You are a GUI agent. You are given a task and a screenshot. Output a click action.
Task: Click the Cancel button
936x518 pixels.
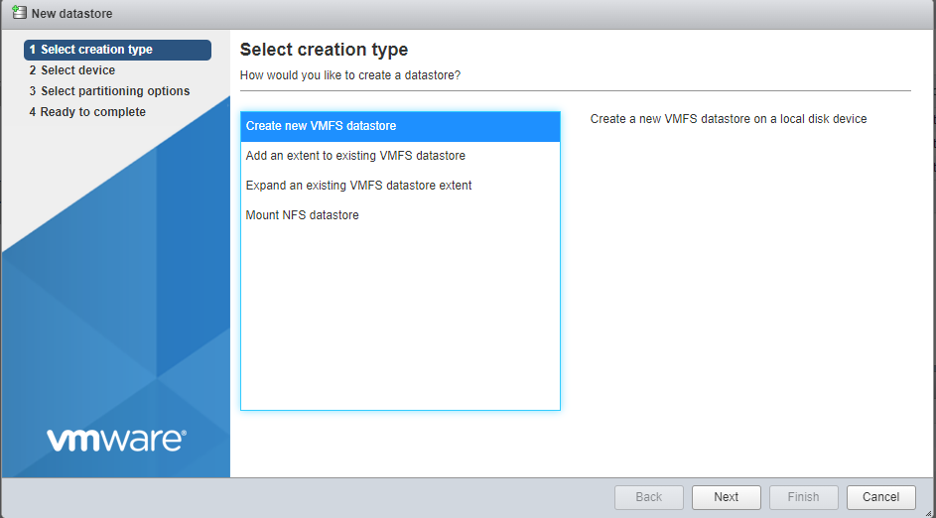coord(880,497)
